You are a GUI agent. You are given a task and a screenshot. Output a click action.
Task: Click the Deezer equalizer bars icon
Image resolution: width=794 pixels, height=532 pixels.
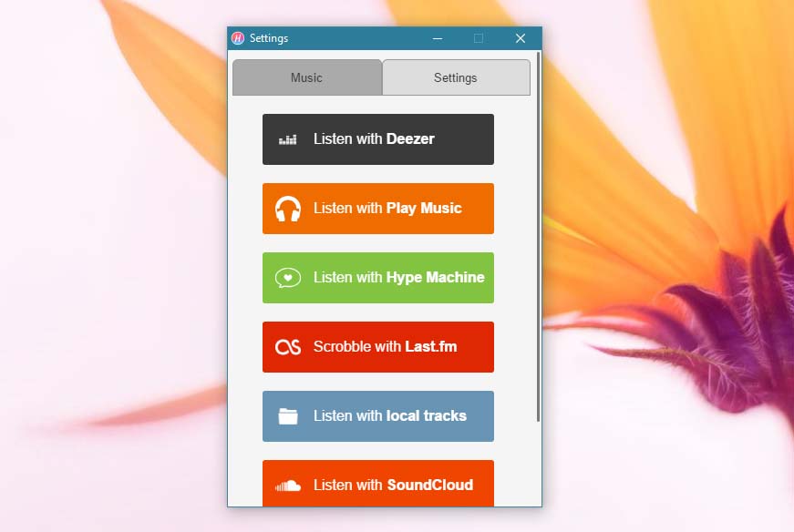point(288,139)
